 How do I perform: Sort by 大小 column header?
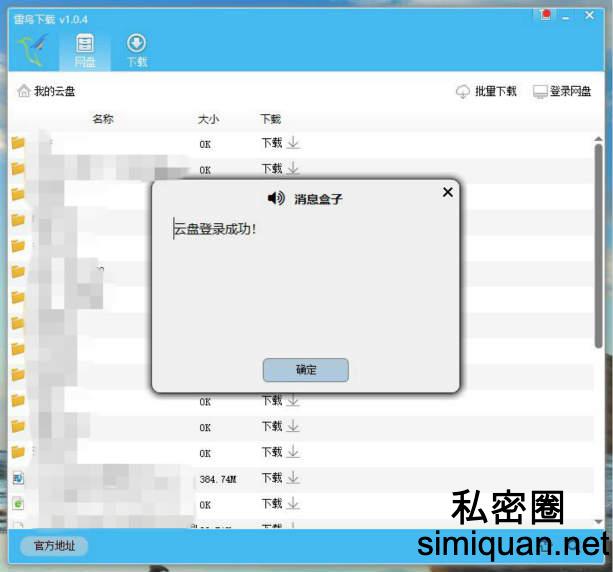click(208, 119)
